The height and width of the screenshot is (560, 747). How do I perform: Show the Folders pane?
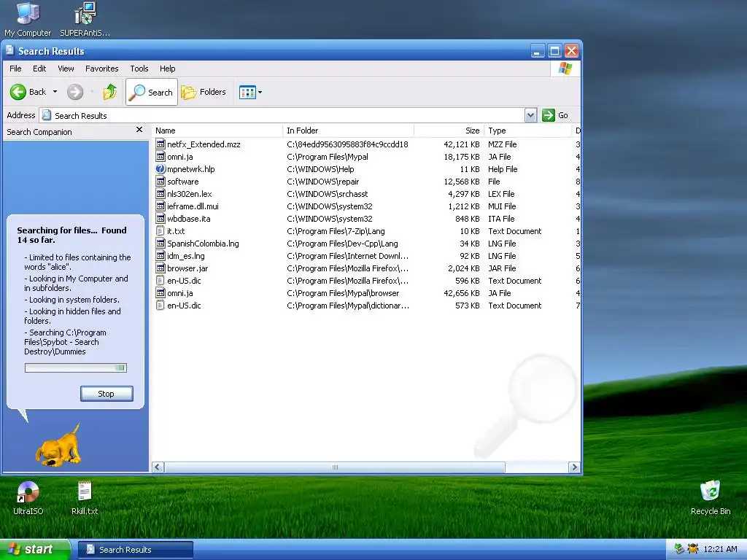[x=204, y=92]
